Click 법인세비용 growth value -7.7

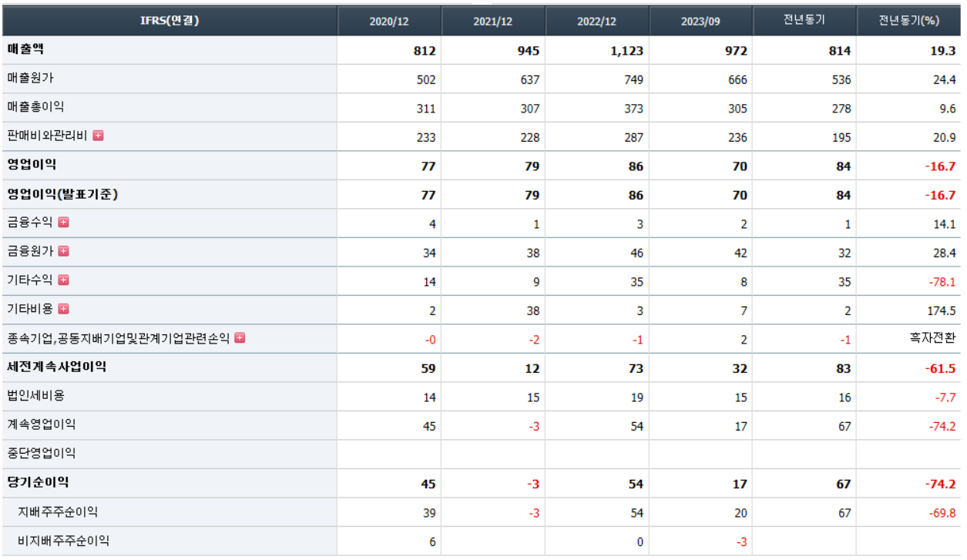tap(945, 397)
